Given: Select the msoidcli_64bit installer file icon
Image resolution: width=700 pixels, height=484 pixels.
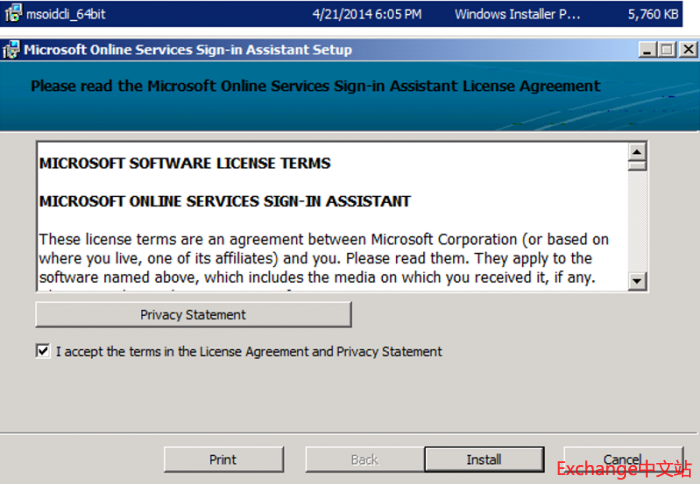Looking at the screenshot, I should pos(13,13).
